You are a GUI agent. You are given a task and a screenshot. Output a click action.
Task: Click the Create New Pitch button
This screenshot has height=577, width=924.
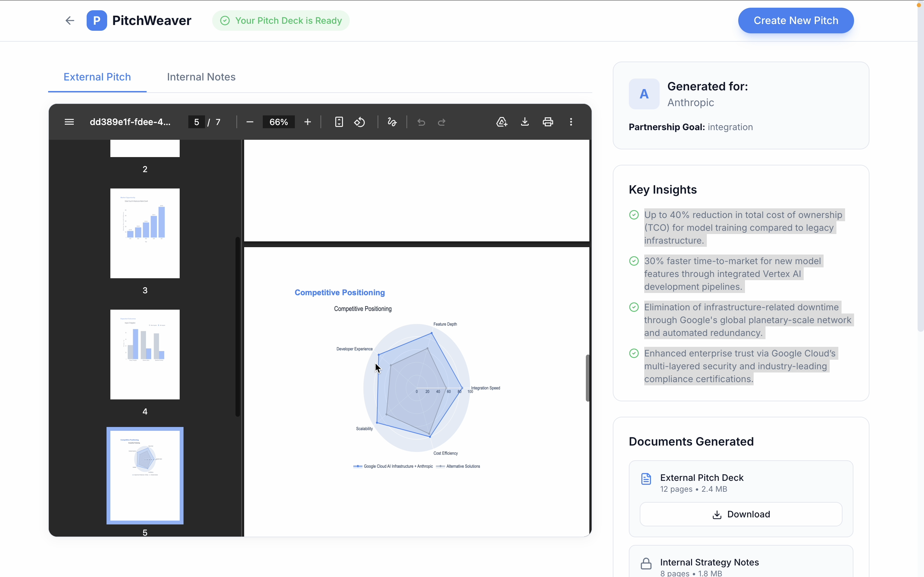796,21
